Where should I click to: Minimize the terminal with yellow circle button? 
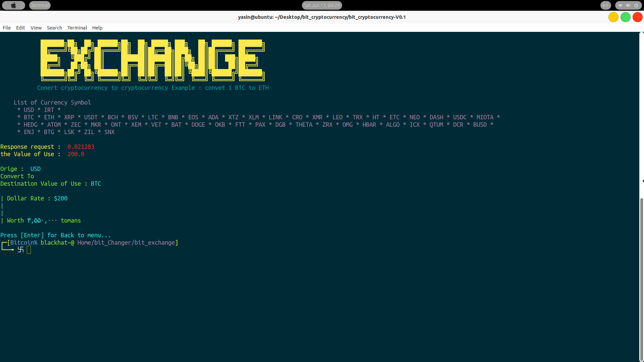[613, 17]
